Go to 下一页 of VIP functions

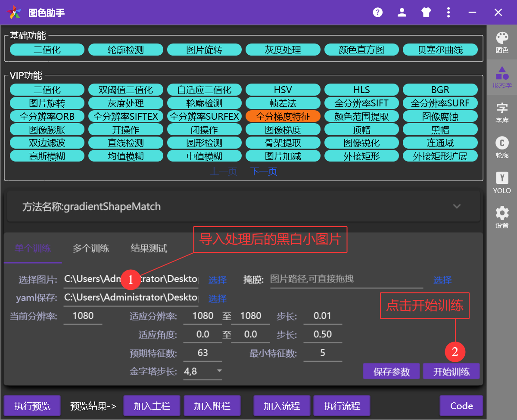coord(264,171)
